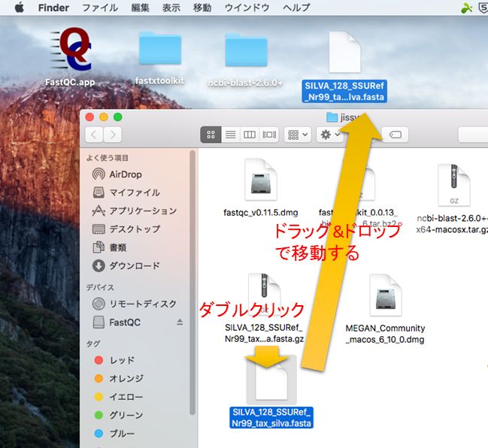Screen dimensions: 488x448
Task: Zoom Finder window with green button
Action: click(117, 117)
